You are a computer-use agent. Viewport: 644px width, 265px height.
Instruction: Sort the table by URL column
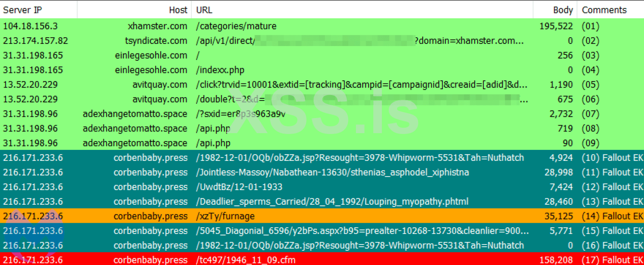tap(205, 10)
